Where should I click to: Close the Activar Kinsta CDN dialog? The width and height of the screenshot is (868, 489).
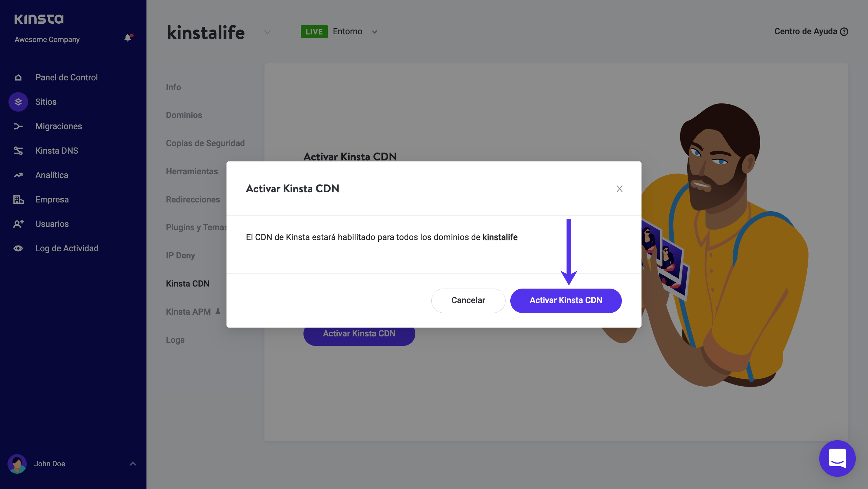click(619, 189)
